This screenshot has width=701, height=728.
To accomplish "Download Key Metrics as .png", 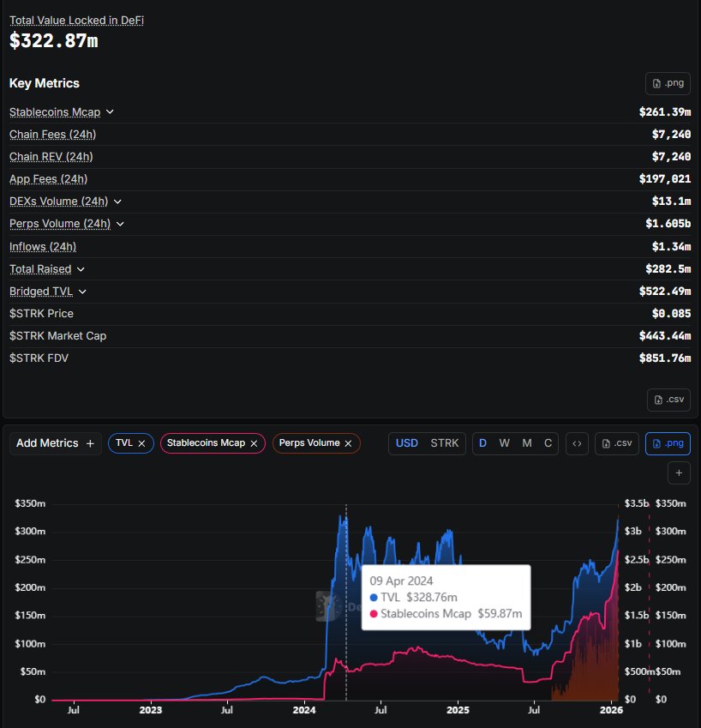I will (667, 84).
